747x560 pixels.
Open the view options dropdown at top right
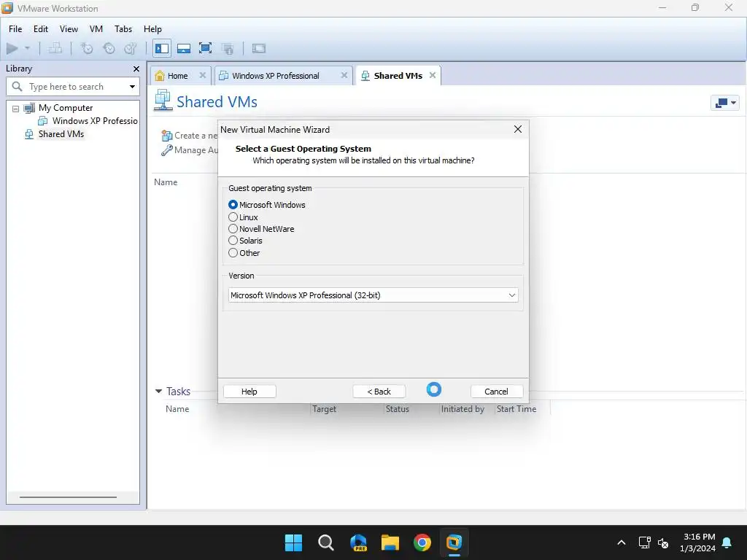[724, 103]
